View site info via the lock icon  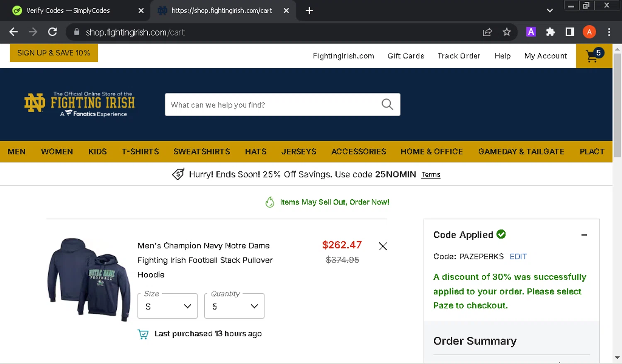click(x=76, y=32)
